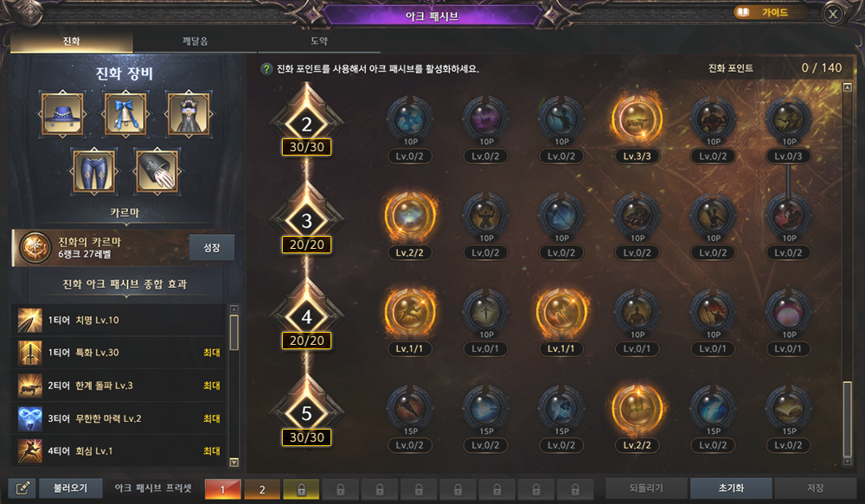
Task: Click the 불러오기 load button
Action: 71,488
